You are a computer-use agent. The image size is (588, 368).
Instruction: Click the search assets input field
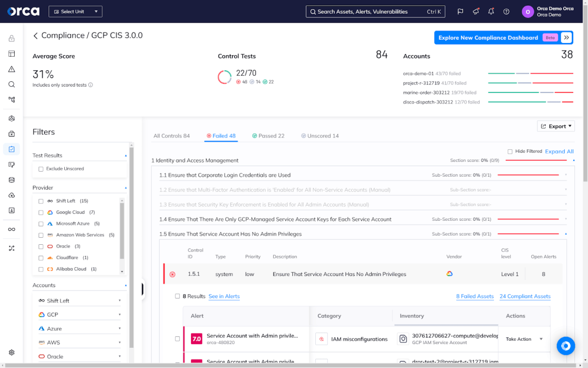[375, 11]
